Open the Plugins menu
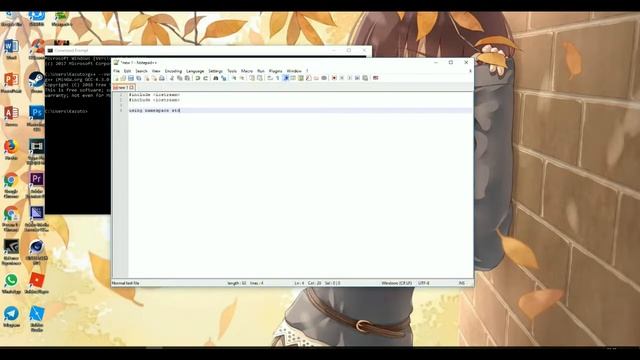Image resolution: width=640 pixels, height=360 pixels. 276,71
